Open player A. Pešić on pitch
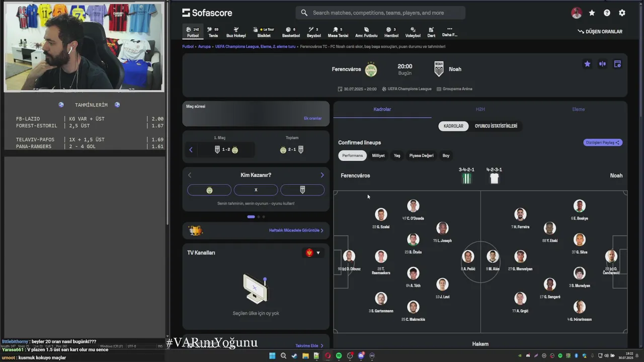This screenshot has width=644, height=362. tap(468, 260)
